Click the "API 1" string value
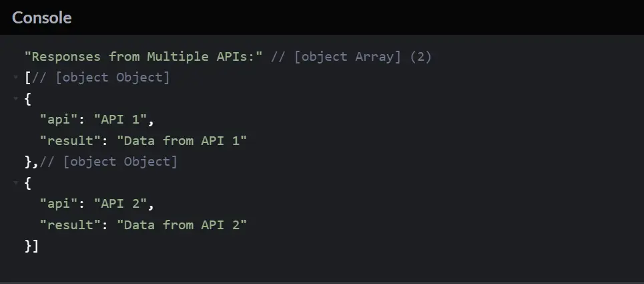The width and height of the screenshot is (644, 284). [124, 120]
